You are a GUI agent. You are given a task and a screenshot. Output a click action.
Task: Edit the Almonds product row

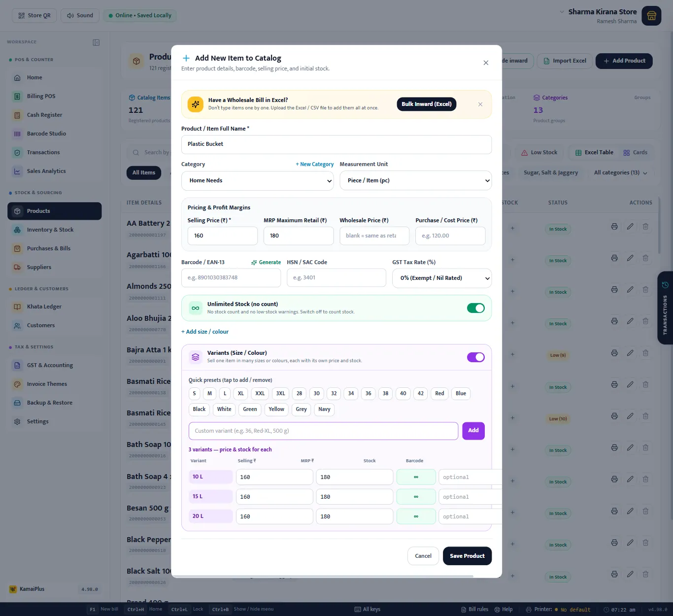[x=630, y=289]
